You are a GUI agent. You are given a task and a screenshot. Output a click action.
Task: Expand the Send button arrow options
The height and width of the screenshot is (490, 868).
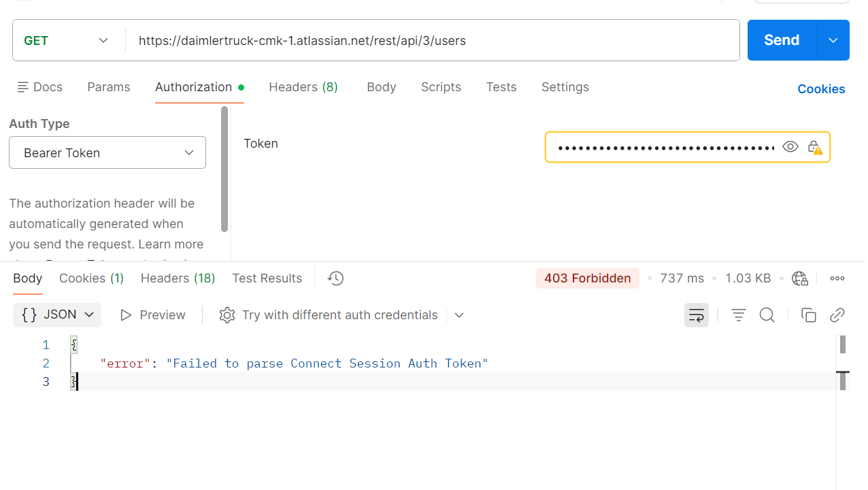(x=833, y=40)
